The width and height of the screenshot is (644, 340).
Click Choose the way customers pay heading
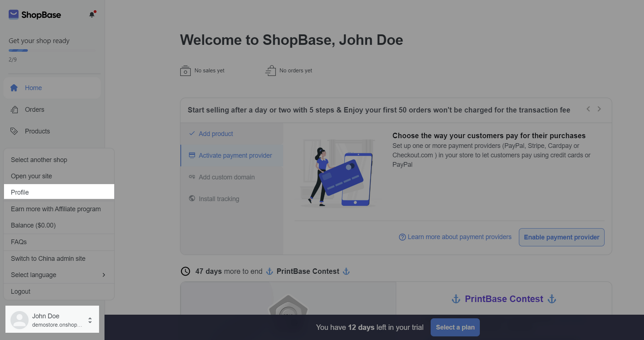pyautogui.click(x=489, y=136)
